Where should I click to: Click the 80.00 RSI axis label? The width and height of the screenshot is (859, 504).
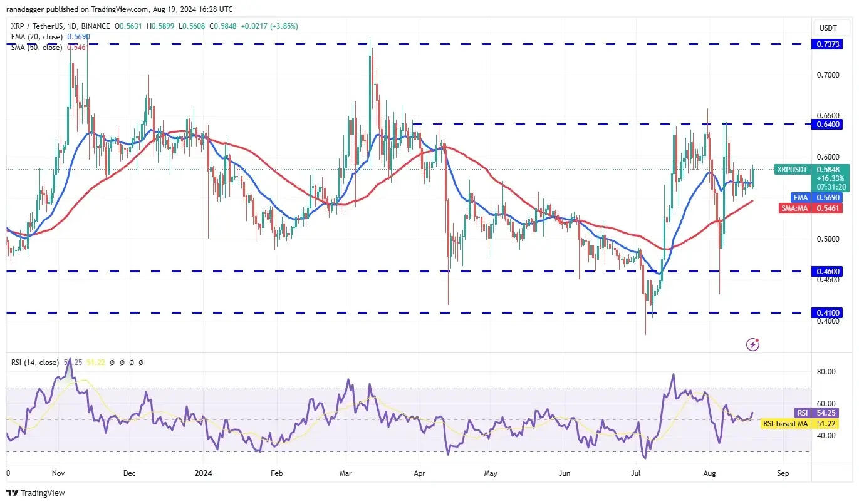[x=827, y=372]
